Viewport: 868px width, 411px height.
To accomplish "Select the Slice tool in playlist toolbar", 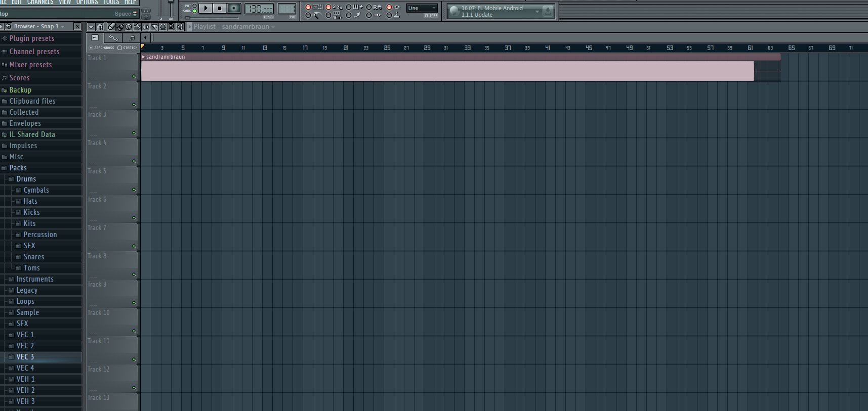I will pos(154,27).
